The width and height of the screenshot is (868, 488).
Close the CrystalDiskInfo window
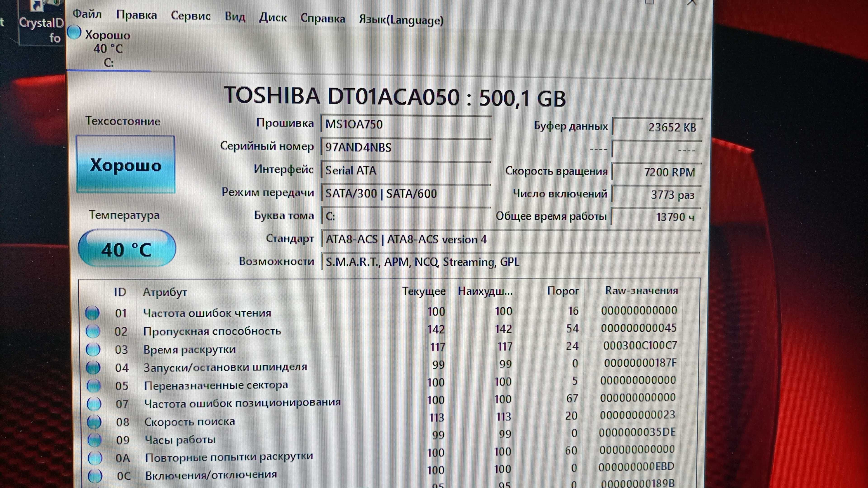(692, 3)
